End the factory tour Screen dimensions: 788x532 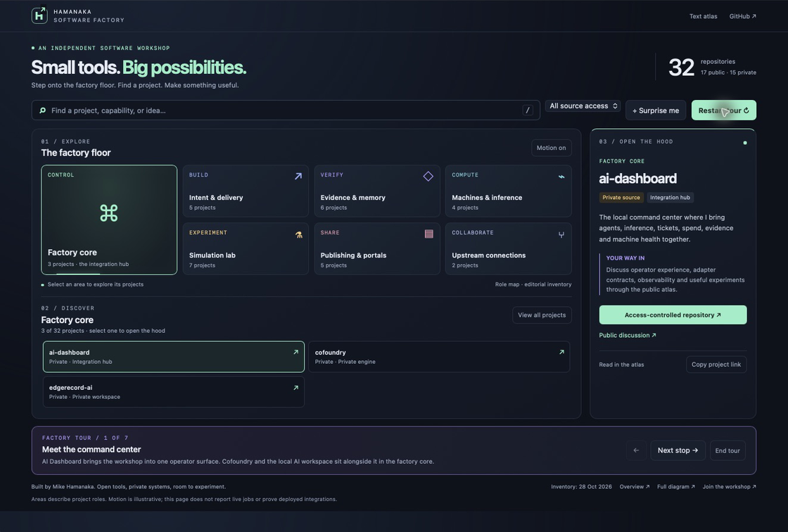pyautogui.click(x=727, y=450)
